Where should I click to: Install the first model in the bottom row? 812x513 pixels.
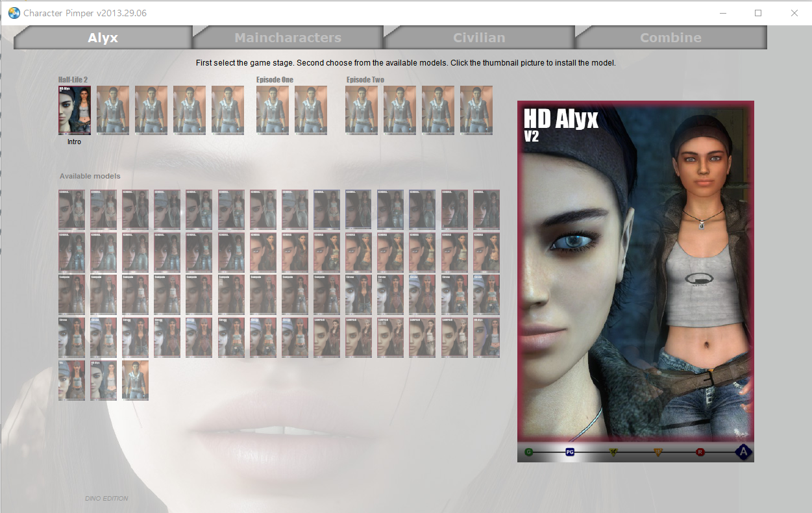(x=71, y=380)
